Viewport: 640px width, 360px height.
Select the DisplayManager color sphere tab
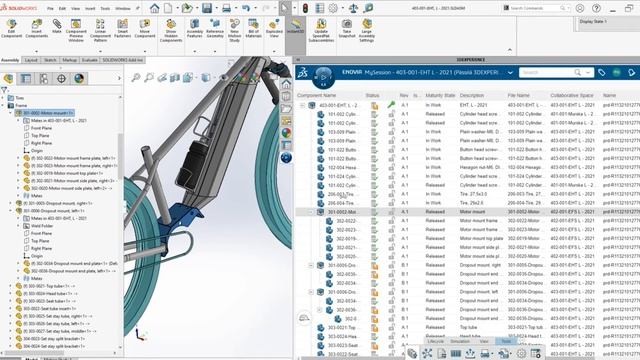(79, 78)
